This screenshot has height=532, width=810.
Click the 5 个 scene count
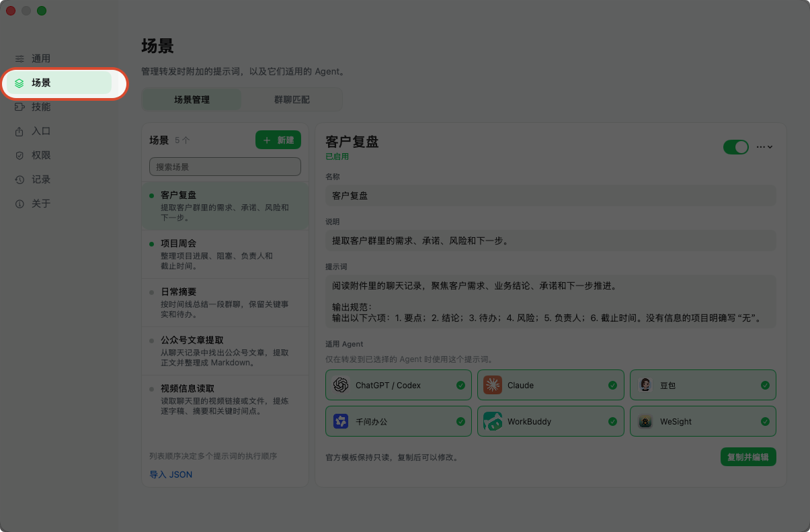[x=182, y=140]
